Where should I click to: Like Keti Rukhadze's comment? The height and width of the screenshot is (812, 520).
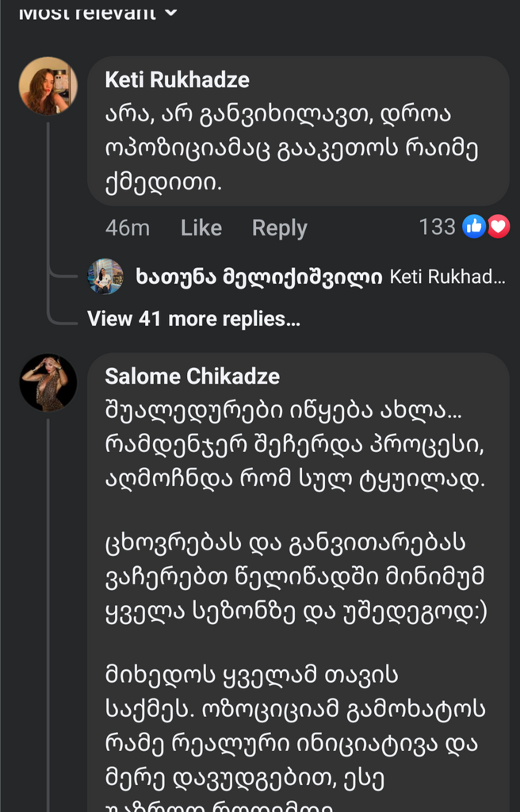pyautogui.click(x=201, y=228)
